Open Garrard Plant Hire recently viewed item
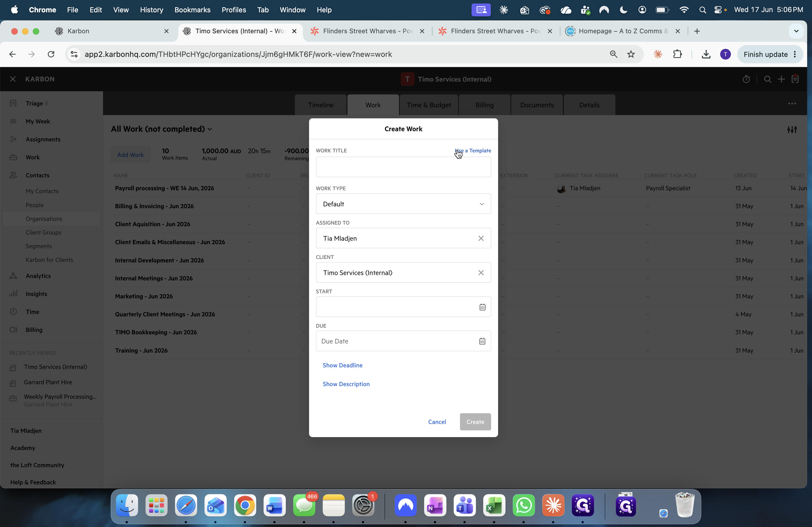 coord(48,382)
